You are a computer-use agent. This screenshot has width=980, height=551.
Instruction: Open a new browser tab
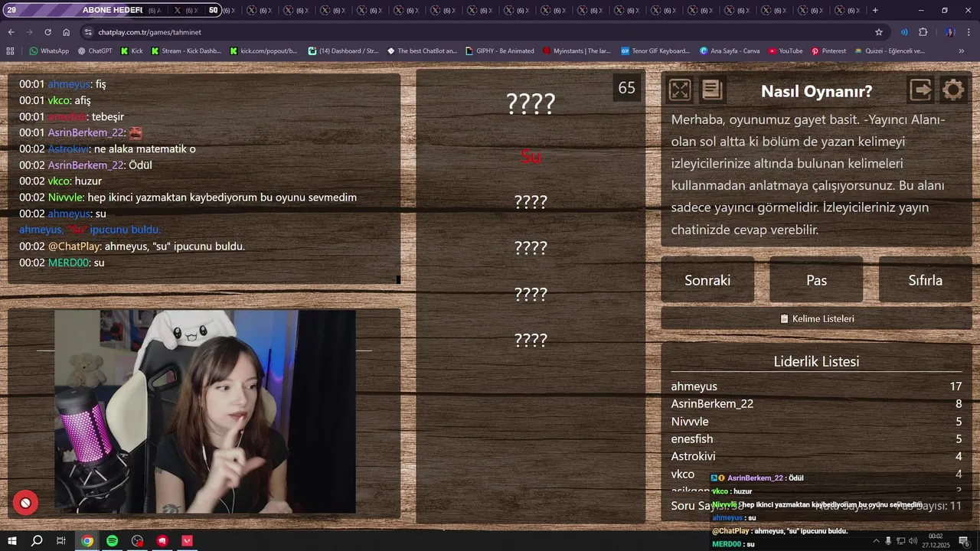coord(875,10)
